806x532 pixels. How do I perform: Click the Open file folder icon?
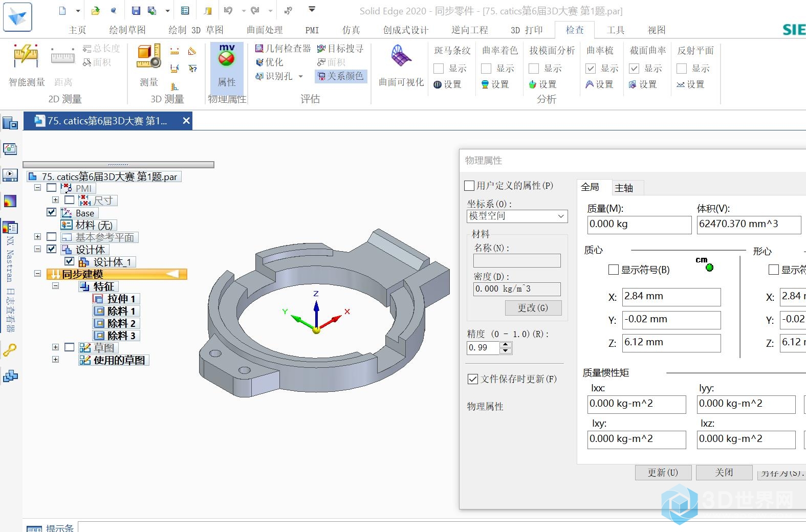click(x=96, y=10)
